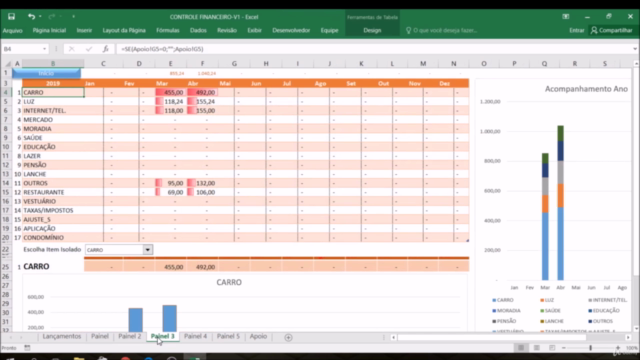Screen dimensions: 640x360
Task: Click the Ribbon Display Options icon
Action: pos(566,17)
